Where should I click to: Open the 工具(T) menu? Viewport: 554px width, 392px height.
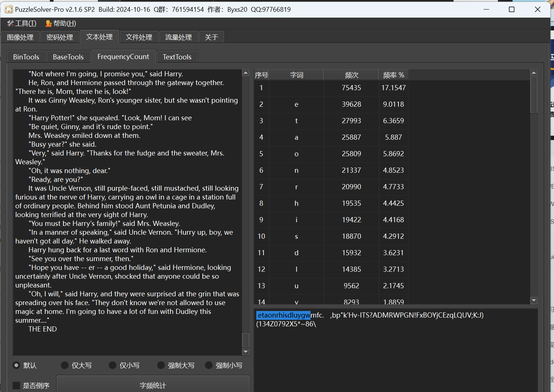point(22,23)
